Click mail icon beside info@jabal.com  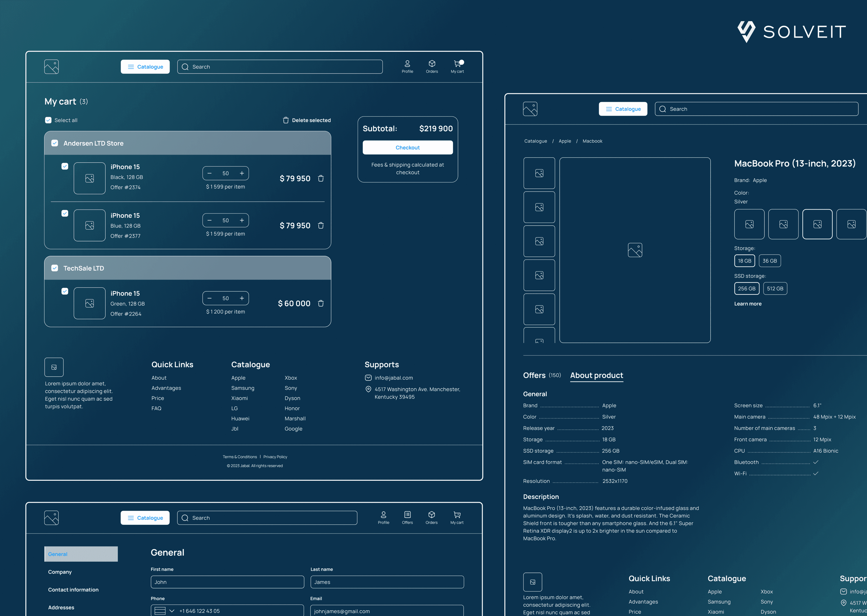coord(368,378)
